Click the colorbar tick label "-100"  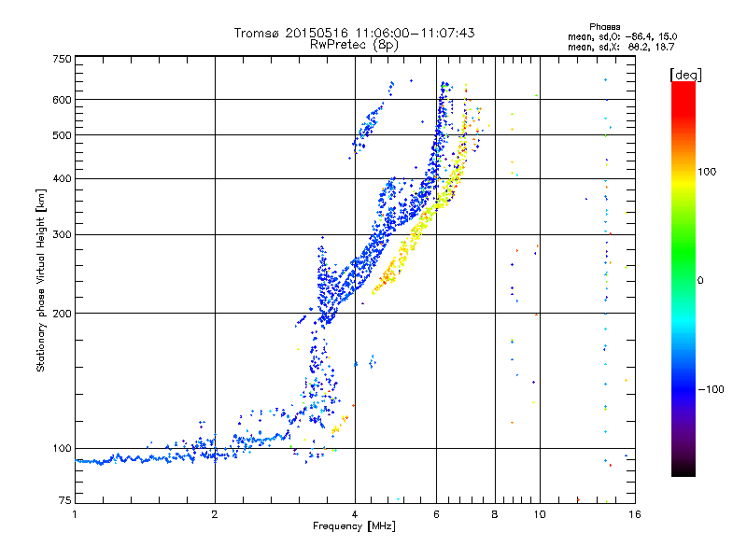[x=711, y=389]
